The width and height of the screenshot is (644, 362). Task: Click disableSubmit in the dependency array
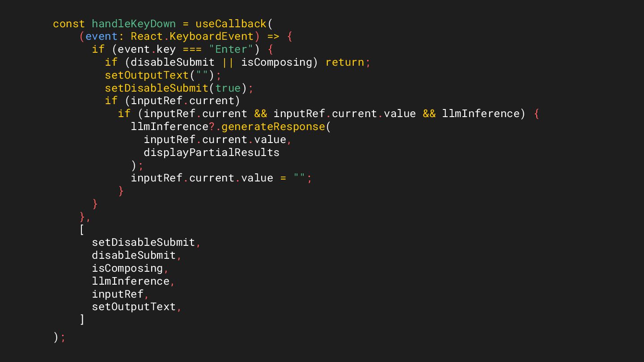[134, 255]
